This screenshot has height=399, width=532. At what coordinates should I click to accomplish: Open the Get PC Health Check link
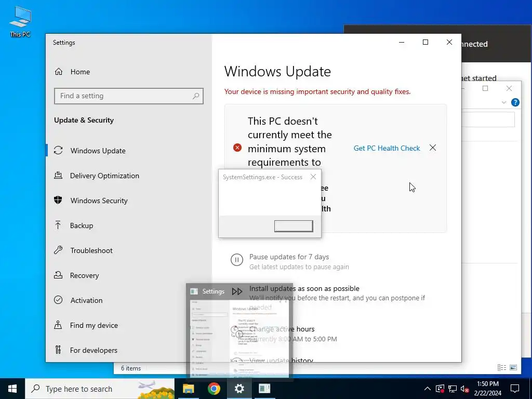(x=387, y=148)
